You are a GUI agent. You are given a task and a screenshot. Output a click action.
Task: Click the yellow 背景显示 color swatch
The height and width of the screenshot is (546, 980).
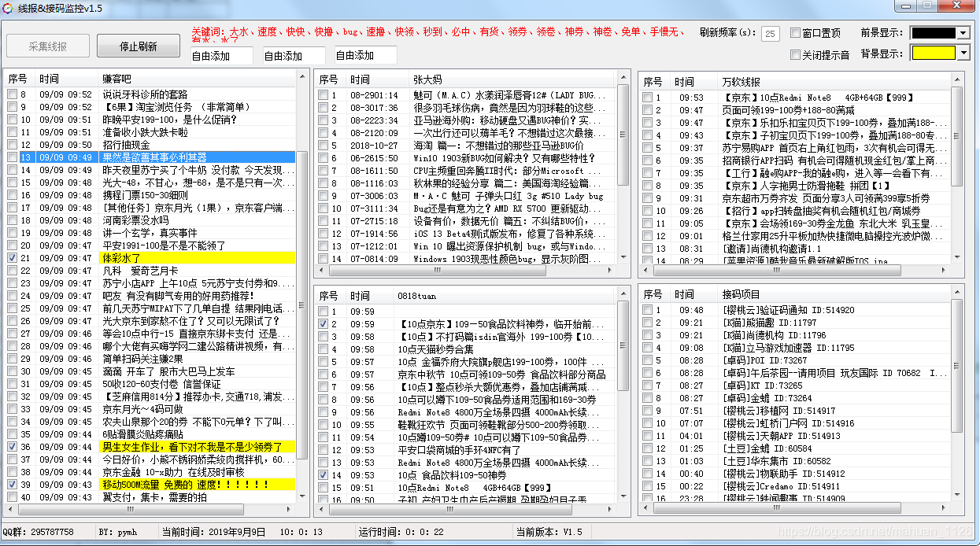[x=934, y=53]
